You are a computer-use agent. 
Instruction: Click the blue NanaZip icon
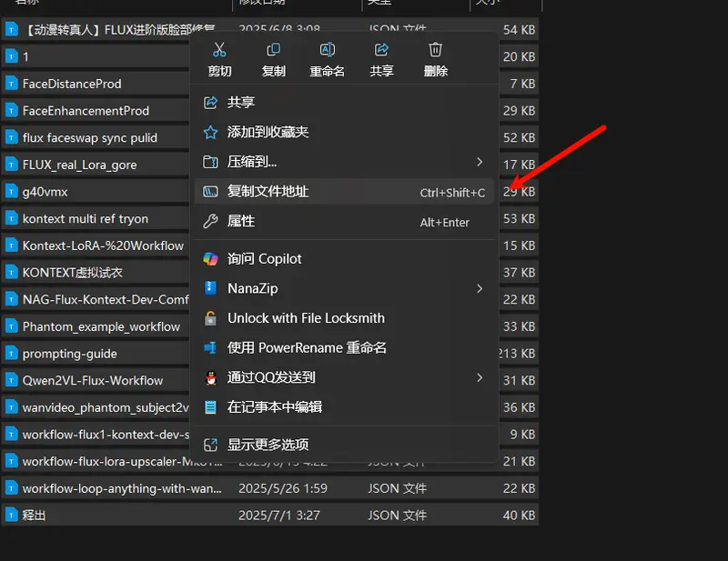[x=210, y=288]
